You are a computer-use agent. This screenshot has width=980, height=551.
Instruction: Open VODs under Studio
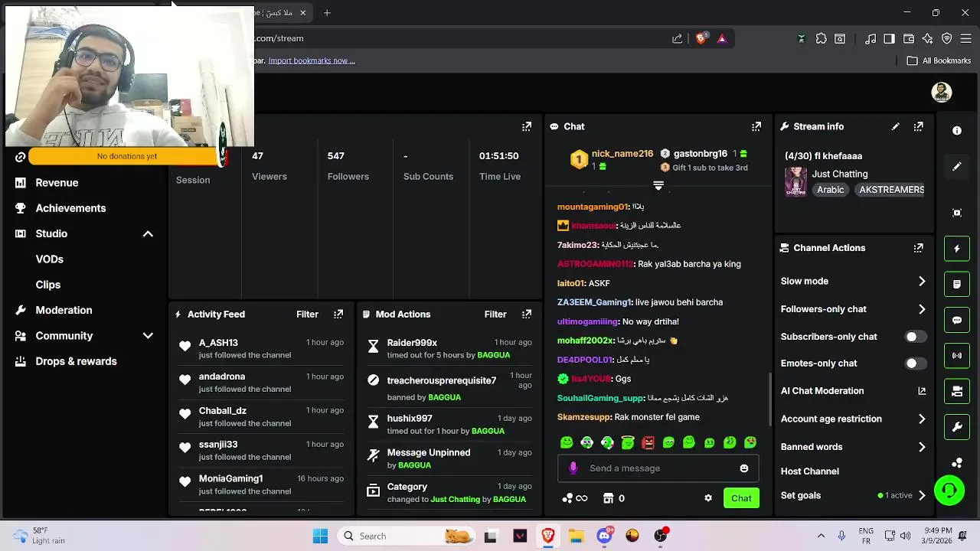(50, 259)
